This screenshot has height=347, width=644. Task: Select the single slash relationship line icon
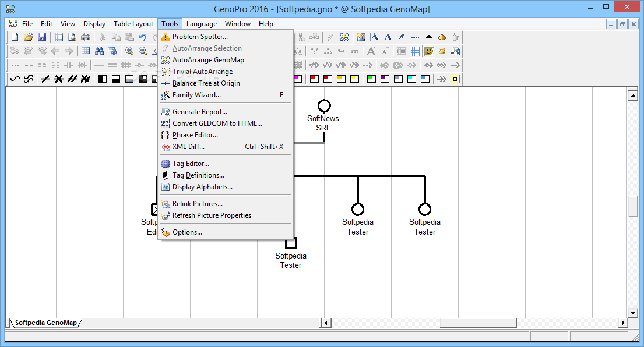point(45,79)
